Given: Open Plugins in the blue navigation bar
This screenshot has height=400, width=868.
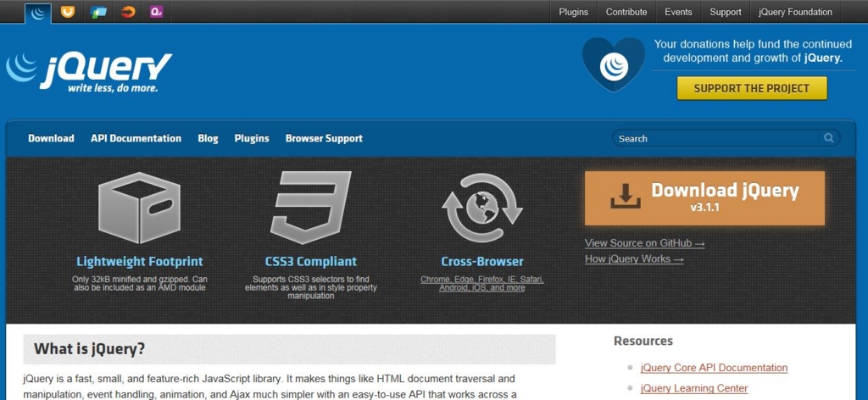Looking at the screenshot, I should pos(251,138).
